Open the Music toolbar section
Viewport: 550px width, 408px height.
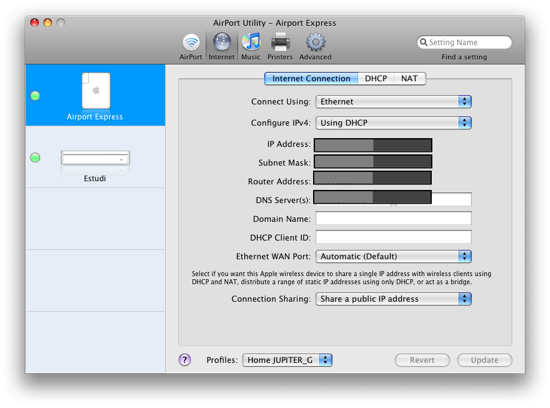point(251,47)
